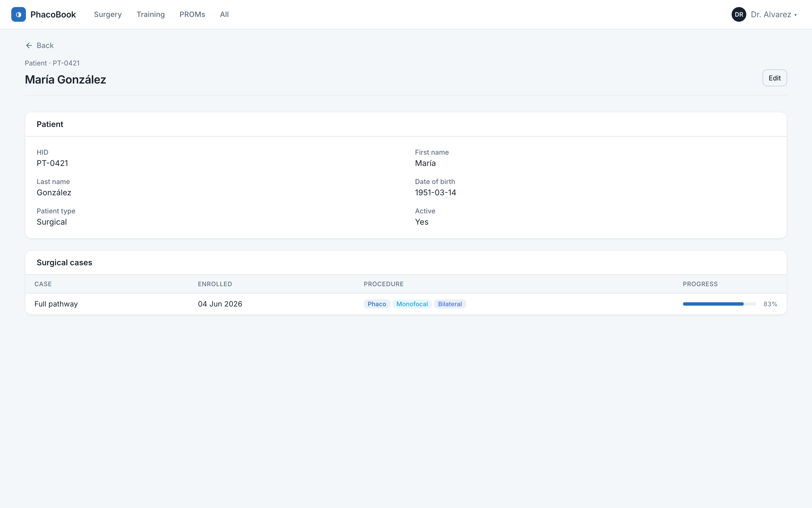Click the ENROLLED column header
The height and width of the screenshot is (508, 812).
point(215,284)
